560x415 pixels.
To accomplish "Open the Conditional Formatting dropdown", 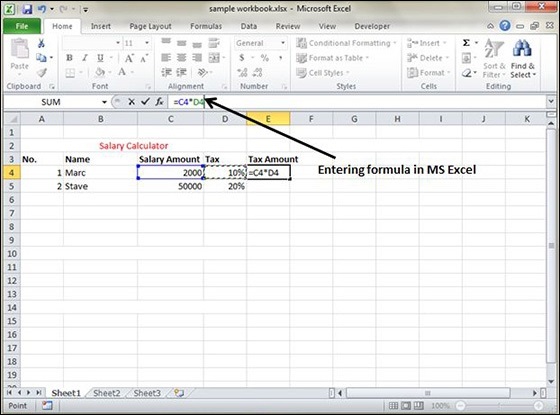I will (x=346, y=43).
